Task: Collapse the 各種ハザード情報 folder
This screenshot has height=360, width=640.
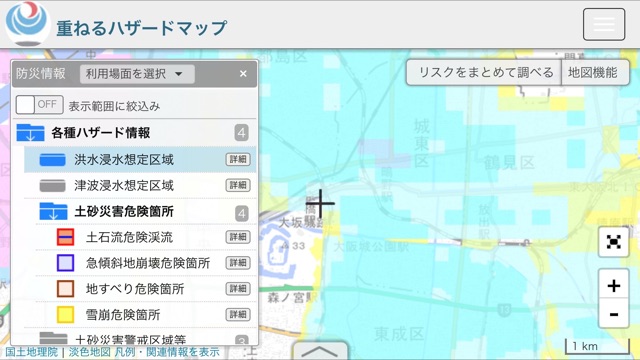Action: coord(31,133)
